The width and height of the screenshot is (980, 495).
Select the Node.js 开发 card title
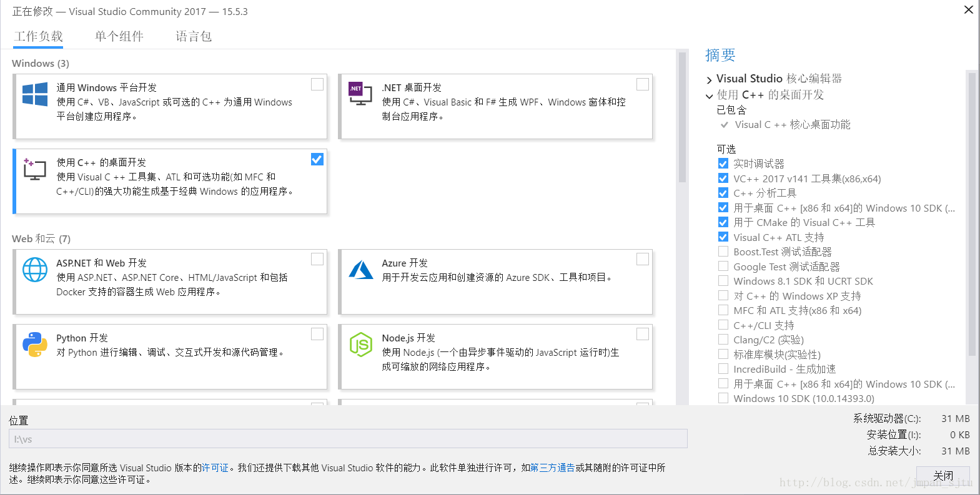click(x=408, y=338)
